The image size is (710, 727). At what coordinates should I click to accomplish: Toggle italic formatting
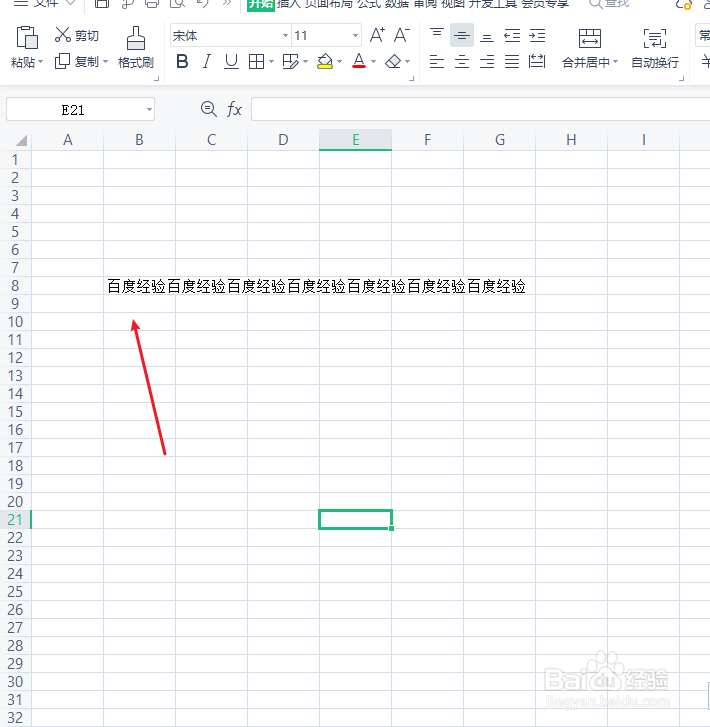(206, 61)
